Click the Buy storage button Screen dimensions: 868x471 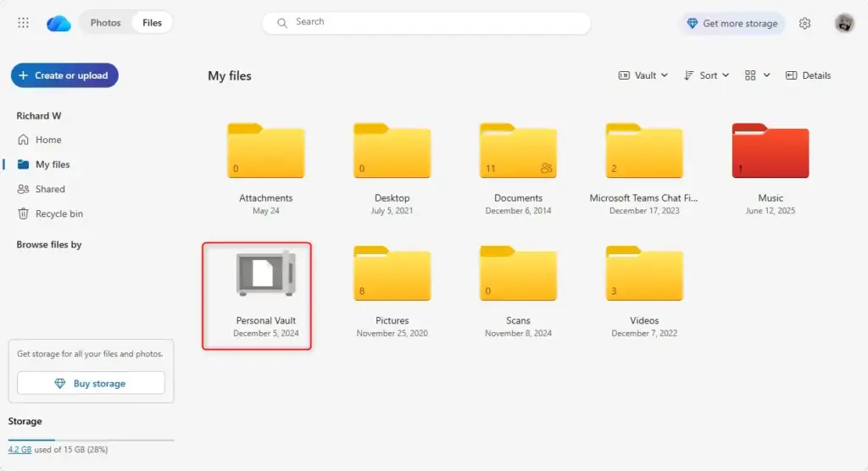tap(91, 383)
